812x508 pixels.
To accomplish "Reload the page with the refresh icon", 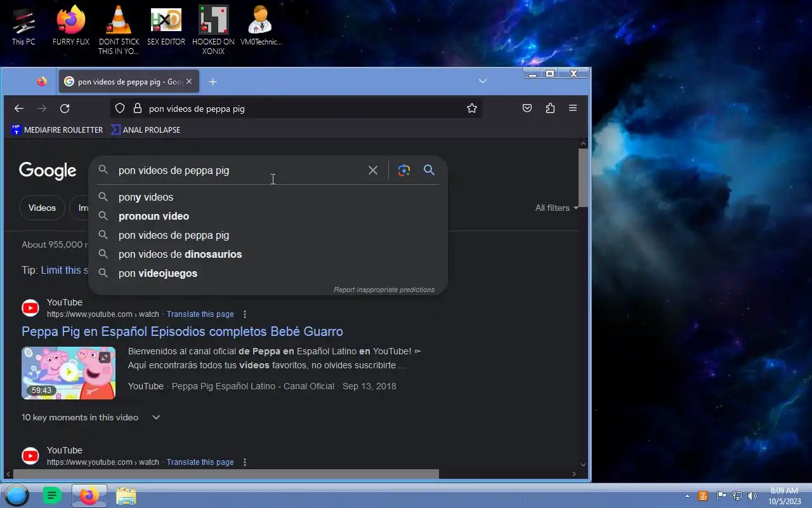I will 65,109.
